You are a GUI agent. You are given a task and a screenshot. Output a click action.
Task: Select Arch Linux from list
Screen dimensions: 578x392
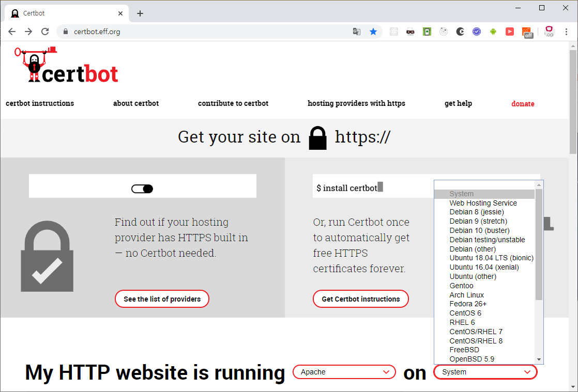click(484, 295)
